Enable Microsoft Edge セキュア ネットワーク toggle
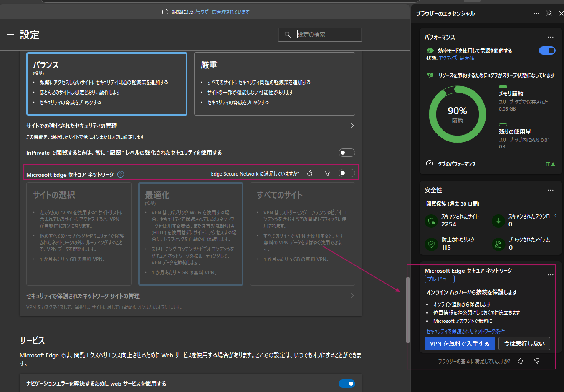 (x=346, y=173)
